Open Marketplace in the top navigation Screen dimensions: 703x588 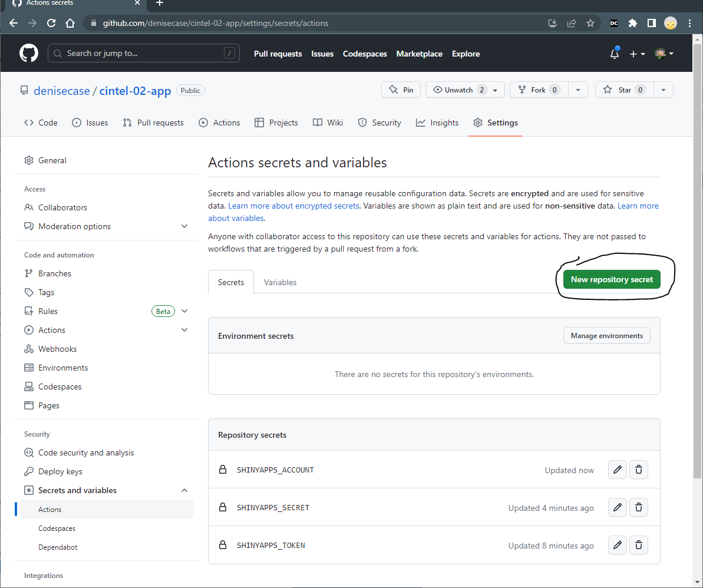[x=419, y=54]
